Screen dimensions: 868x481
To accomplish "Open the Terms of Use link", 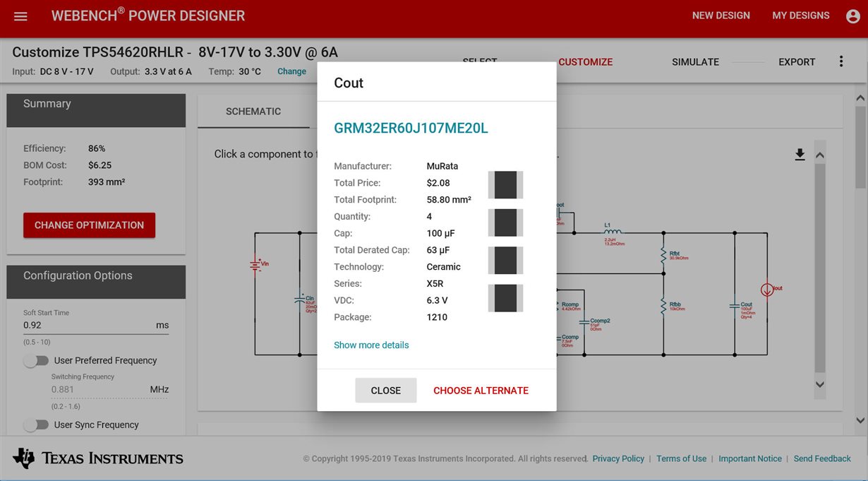I will pyautogui.click(x=681, y=458).
